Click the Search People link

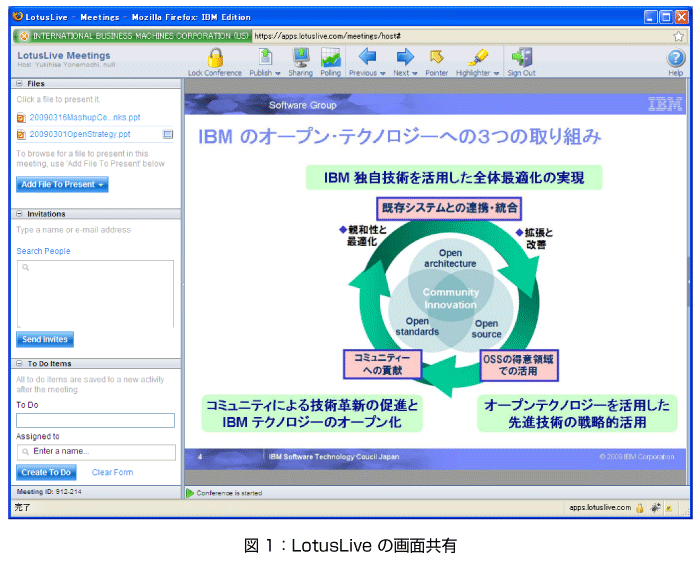pyautogui.click(x=43, y=251)
